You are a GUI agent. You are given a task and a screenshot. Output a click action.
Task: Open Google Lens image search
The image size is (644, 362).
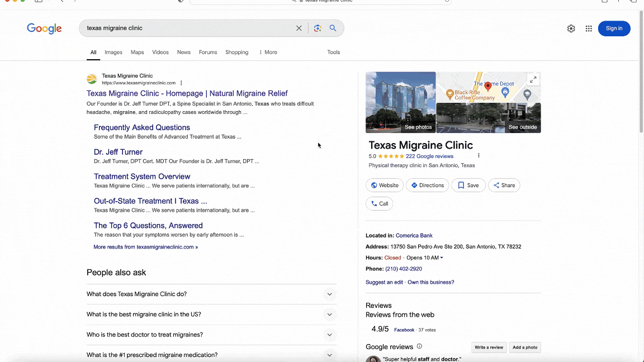click(x=318, y=28)
